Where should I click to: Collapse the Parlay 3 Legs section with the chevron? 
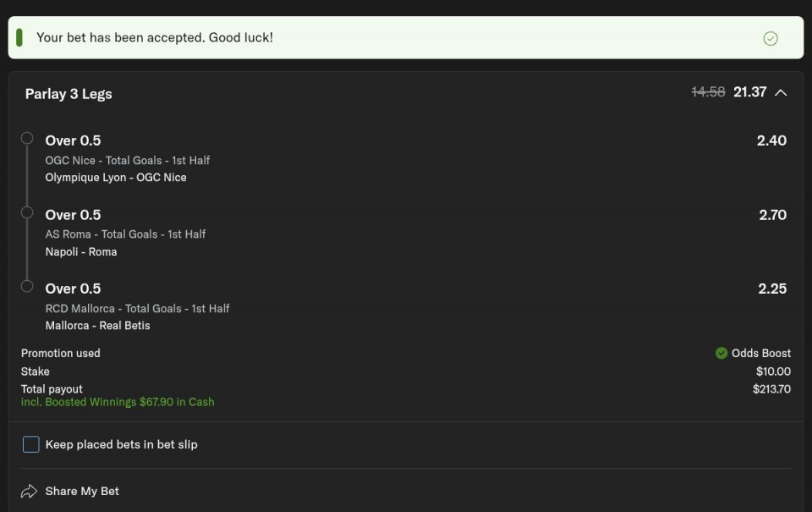[x=781, y=92]
